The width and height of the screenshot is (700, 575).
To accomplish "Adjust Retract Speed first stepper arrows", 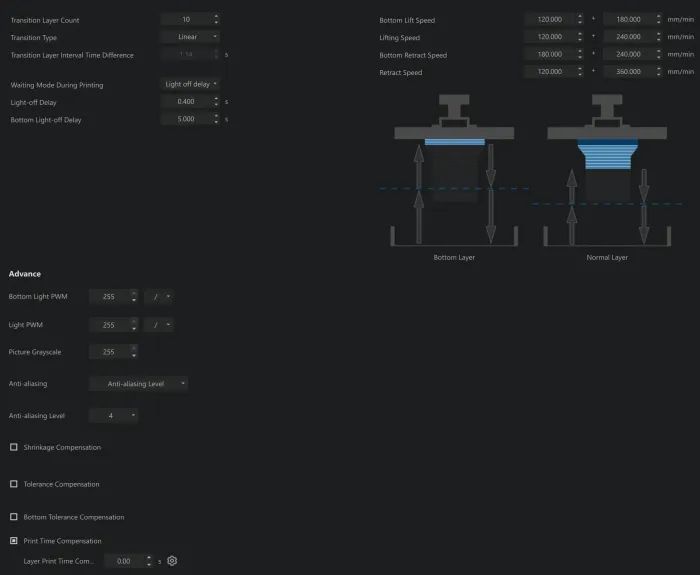I will click(x=580, y=71).
